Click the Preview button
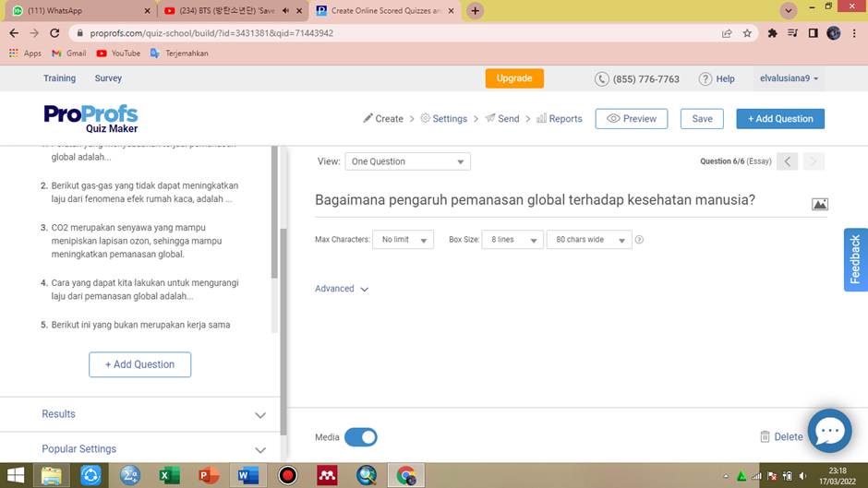The width and height of the screenshot is (868, 488). 632,119
